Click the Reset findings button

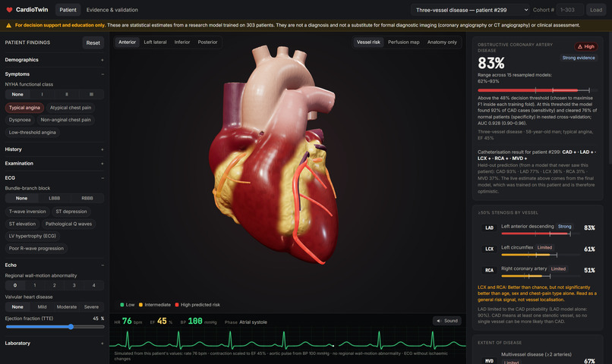pyautogui.click(x=93, y=43)
